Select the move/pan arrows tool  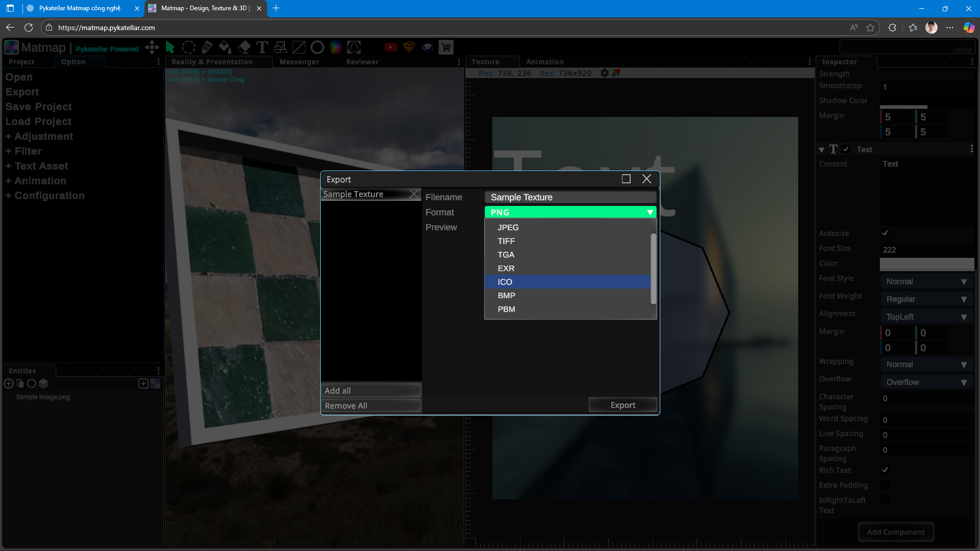[x=152, y=47]
